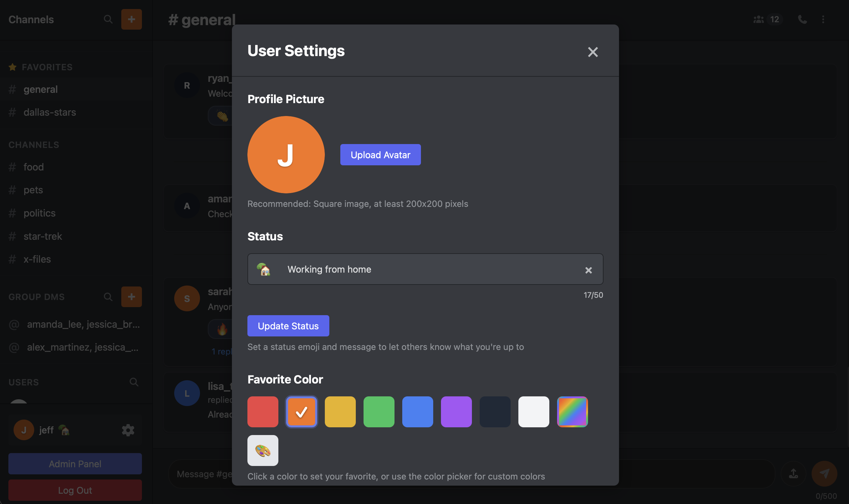
Task: Open the channel more options menu
Action: pyautogui.click(x=823, y=19)
